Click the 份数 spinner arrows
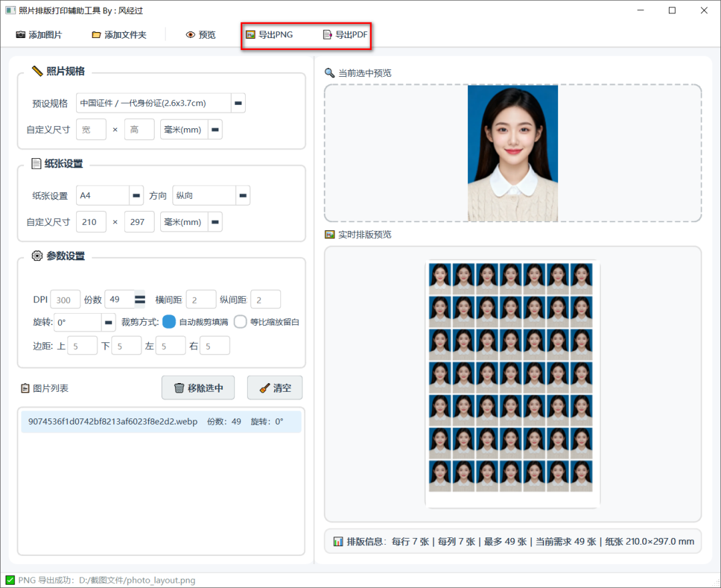Screen dimensions: 721x588 coord(140,300)
